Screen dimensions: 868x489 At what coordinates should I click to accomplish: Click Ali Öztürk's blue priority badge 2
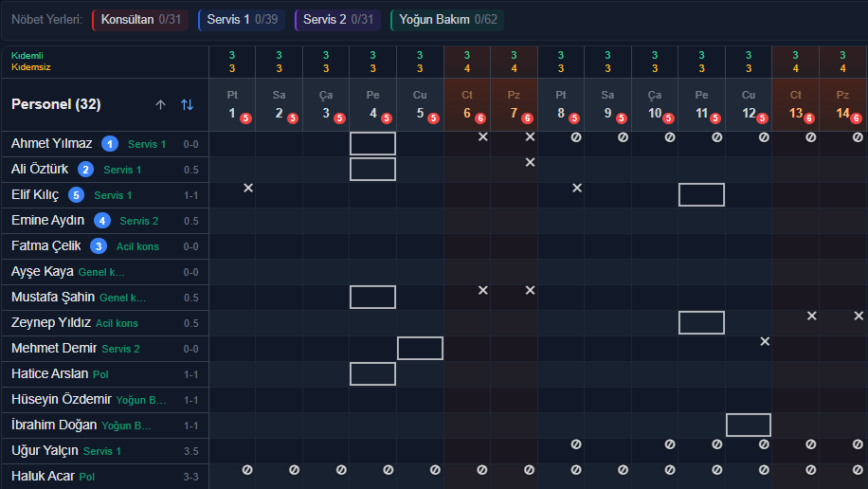85,170
